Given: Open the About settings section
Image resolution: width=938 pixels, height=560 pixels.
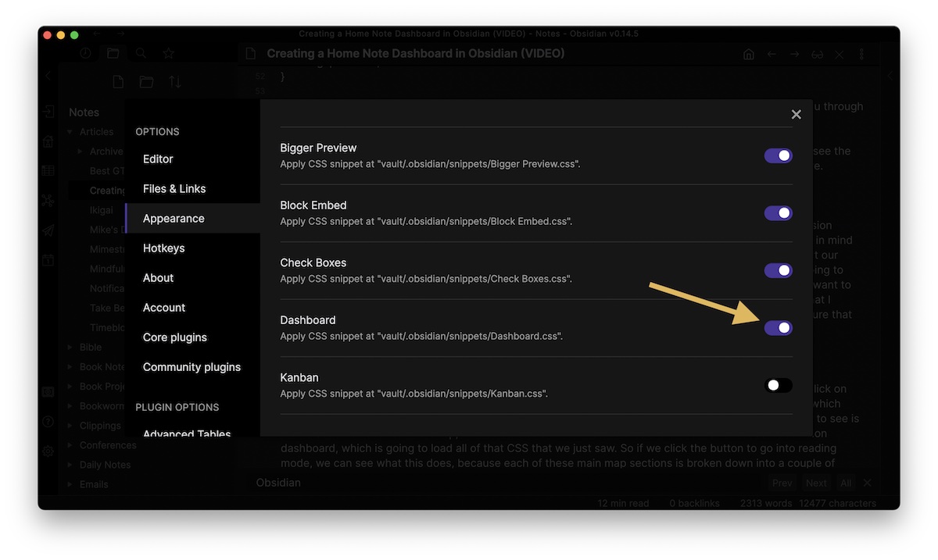Looking at the screenshot, I should coord(192,277).
